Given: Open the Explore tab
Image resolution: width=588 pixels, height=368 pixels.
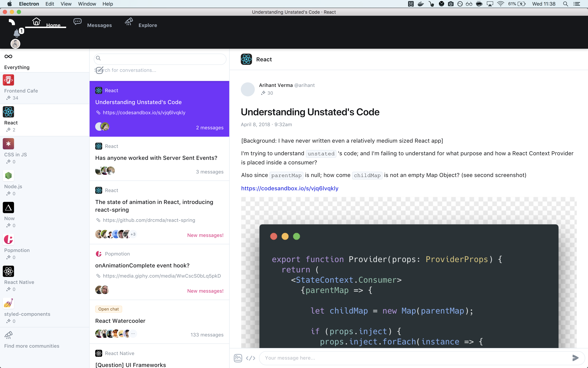Looking at the screenshot, I should pos(141,22).
